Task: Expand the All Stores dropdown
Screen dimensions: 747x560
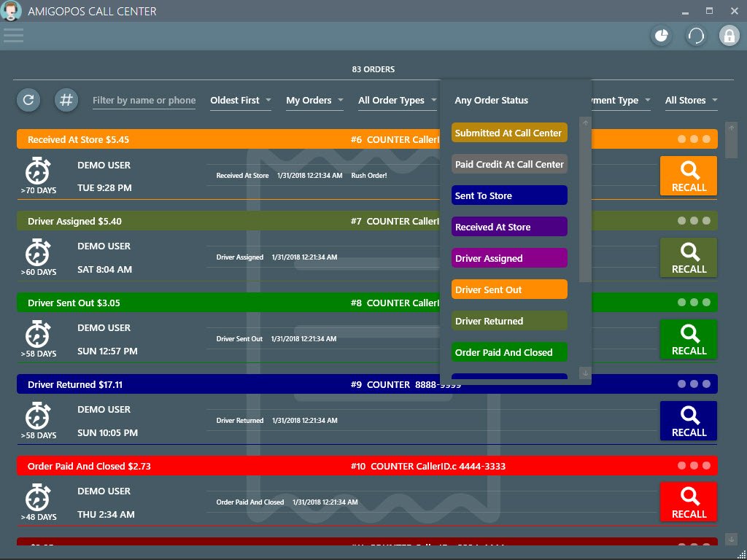Action: tap(691, 101)
